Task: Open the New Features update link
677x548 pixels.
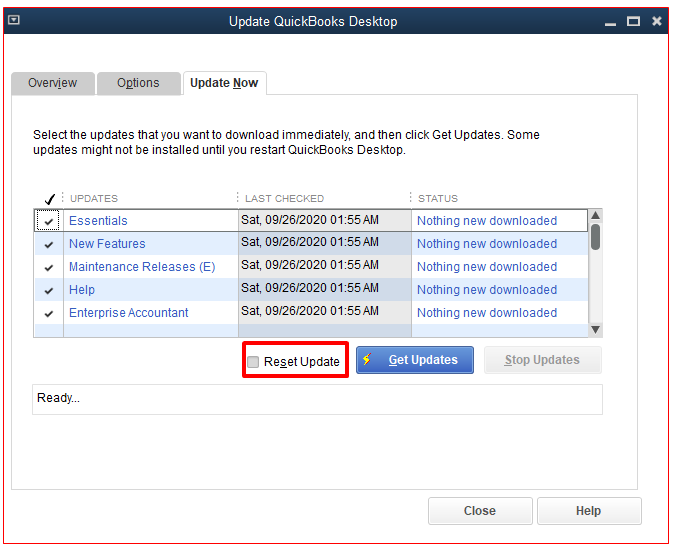Action: [107, 244]
